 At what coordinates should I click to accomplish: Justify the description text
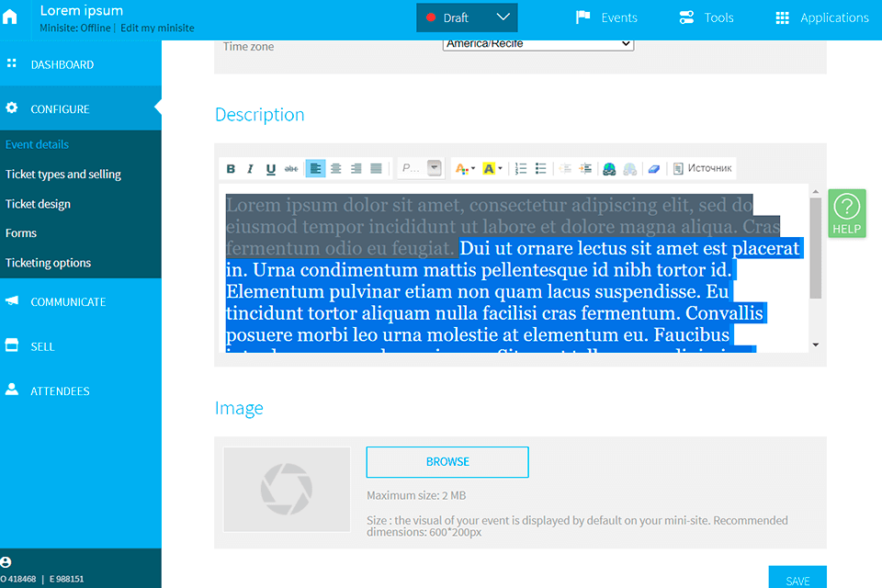point(377,168)
